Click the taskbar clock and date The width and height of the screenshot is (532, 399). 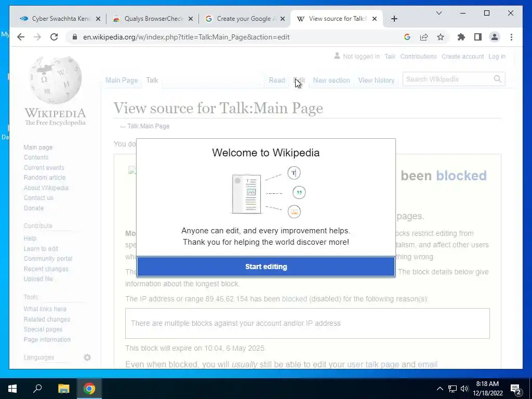(x=487, y=389)
